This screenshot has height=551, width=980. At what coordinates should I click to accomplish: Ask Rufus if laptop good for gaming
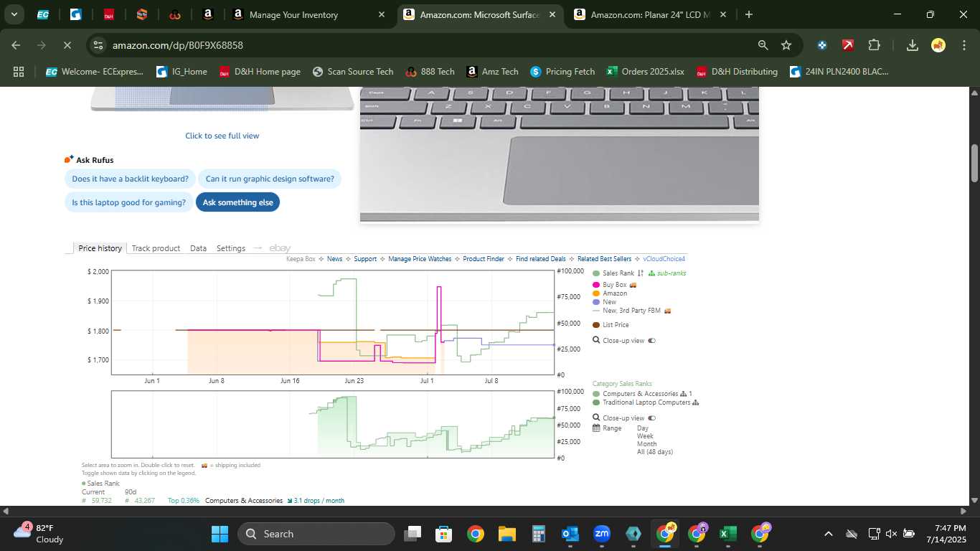[x=129, y=202]
